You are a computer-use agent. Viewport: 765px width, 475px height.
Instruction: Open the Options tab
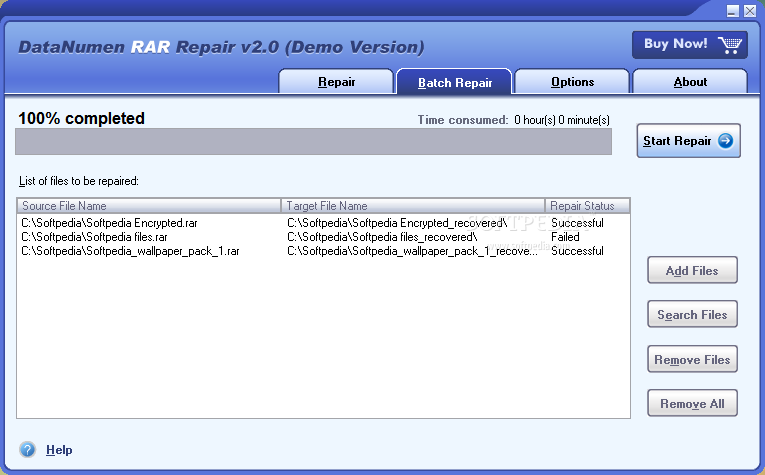point(572,81)
